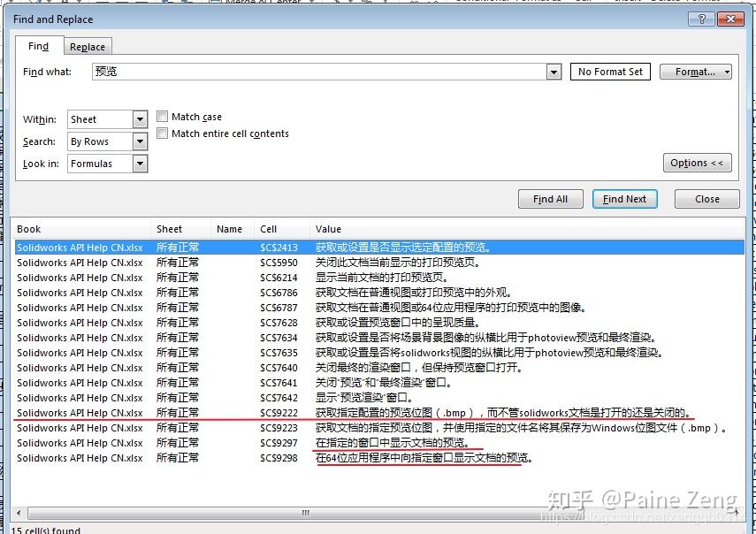Select the result row for cell $C$7640
This screenshot has width=756, height=534.
click(x=379, y=368)
